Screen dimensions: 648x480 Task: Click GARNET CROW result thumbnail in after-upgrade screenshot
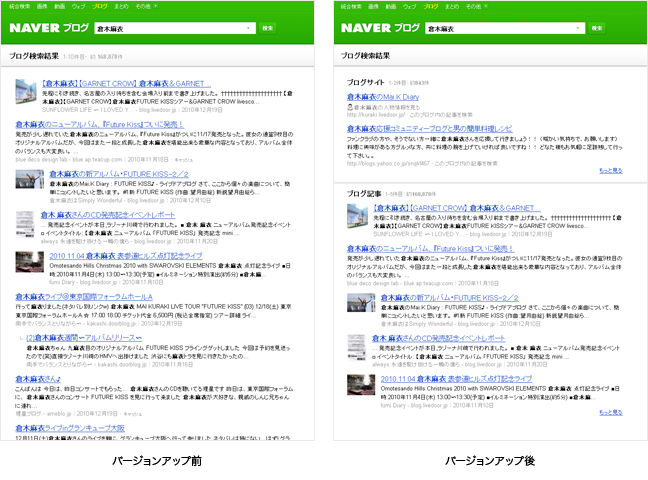pyautogui.click(x=357, y=216)
